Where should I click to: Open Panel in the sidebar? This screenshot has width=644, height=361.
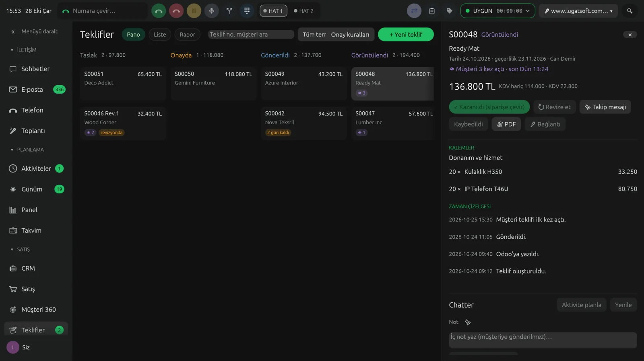tap(36, 210)
